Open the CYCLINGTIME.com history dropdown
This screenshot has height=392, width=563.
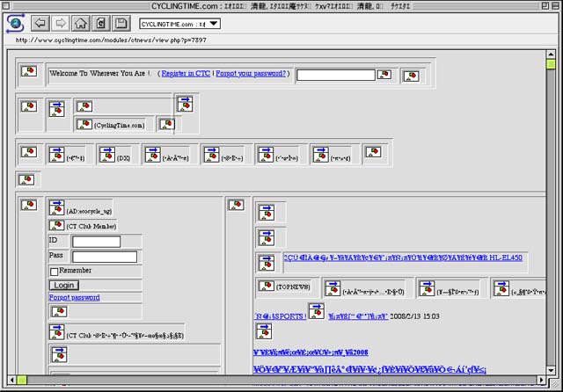[x=179, y=24]
